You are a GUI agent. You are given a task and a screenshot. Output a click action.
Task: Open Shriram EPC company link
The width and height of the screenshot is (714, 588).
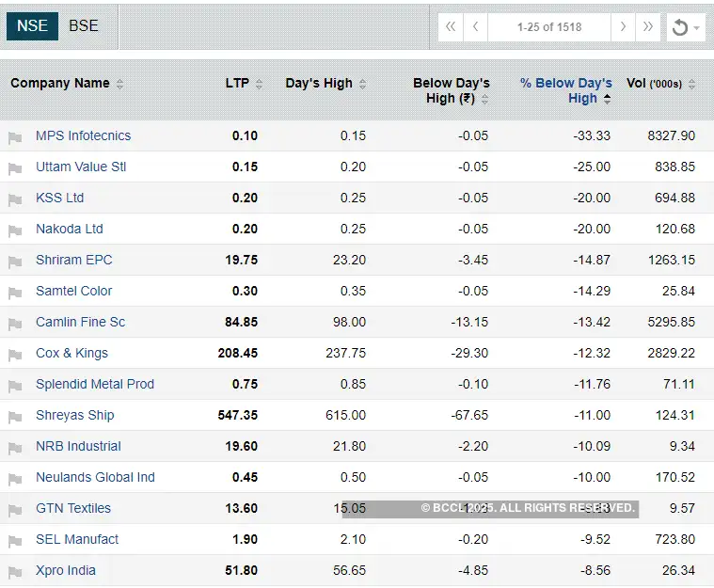(x=73, y=260)
